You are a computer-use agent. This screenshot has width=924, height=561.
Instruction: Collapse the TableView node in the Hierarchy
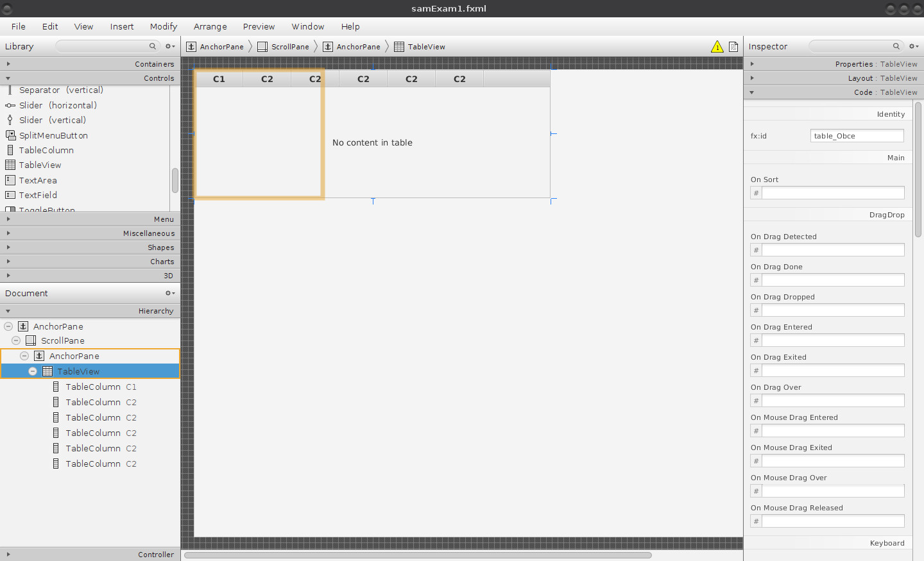33,371
